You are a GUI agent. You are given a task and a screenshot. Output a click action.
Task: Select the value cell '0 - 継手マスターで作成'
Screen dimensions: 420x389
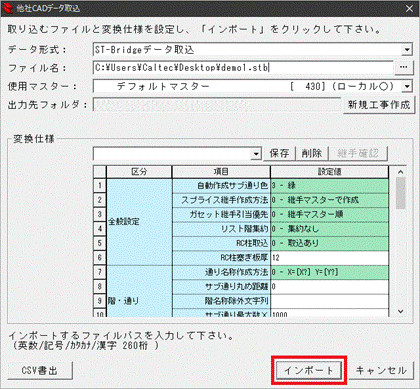(x=329, y=200)
